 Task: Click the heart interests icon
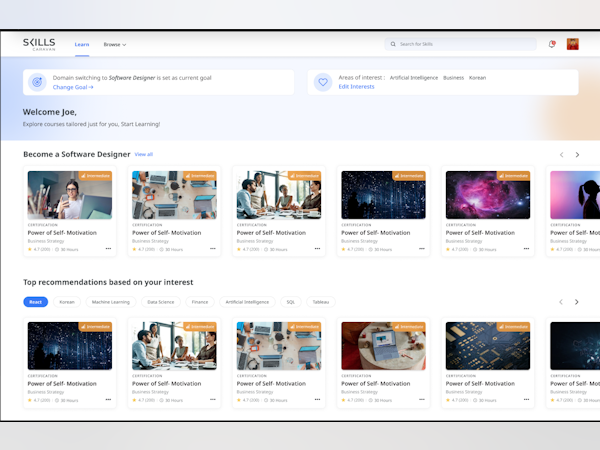323,82
